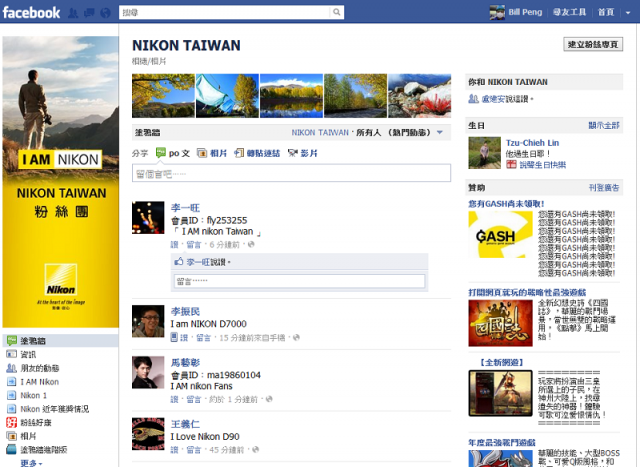Comment on 李振民 post
This screenshot has width=640, height=467.
[203, 338]
